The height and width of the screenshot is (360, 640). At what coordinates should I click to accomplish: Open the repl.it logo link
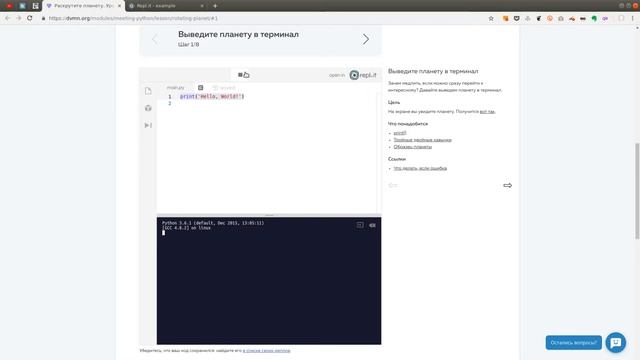tap(363, 75)
